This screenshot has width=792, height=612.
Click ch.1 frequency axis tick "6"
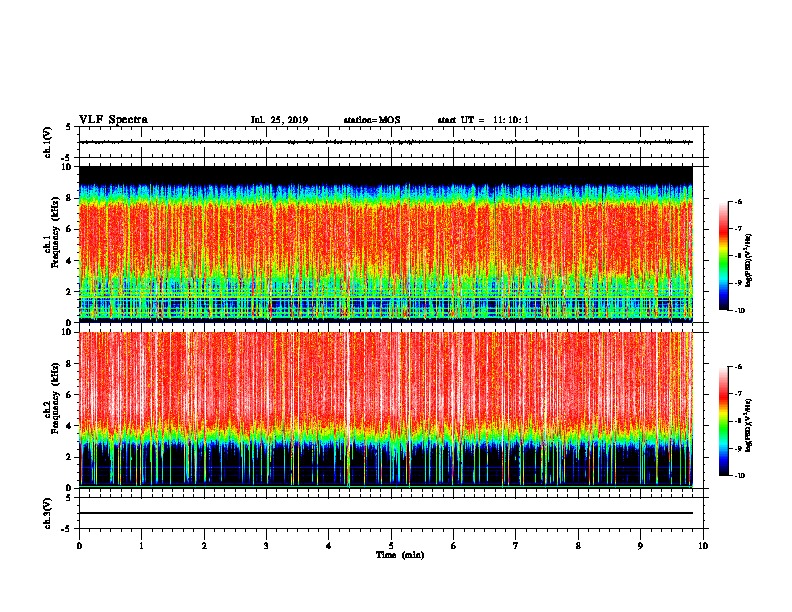pyautogui.click(x=69, y=229)
